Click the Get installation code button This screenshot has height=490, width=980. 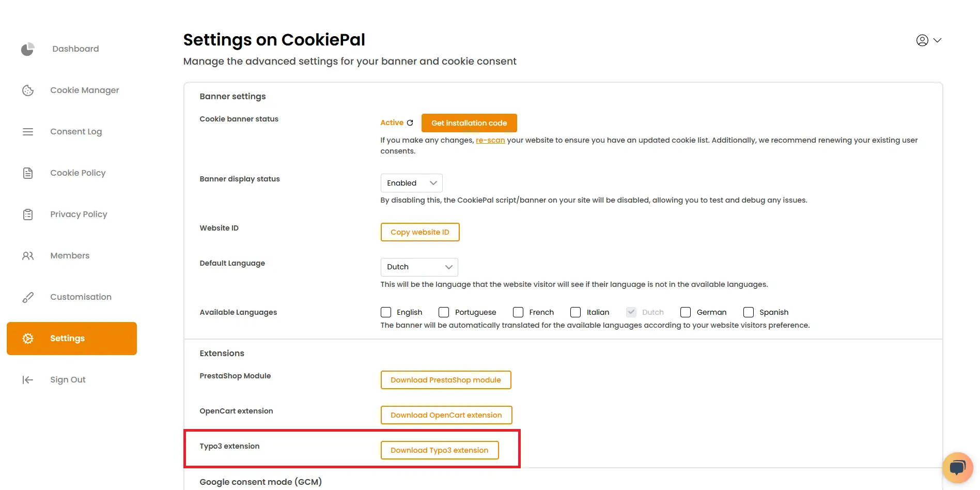click(469, 122)
